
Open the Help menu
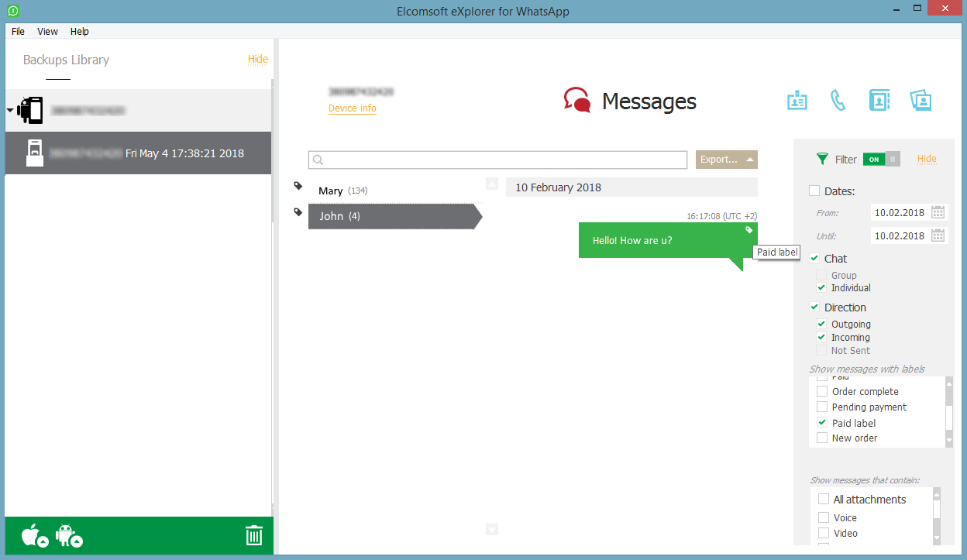[80, 32]
